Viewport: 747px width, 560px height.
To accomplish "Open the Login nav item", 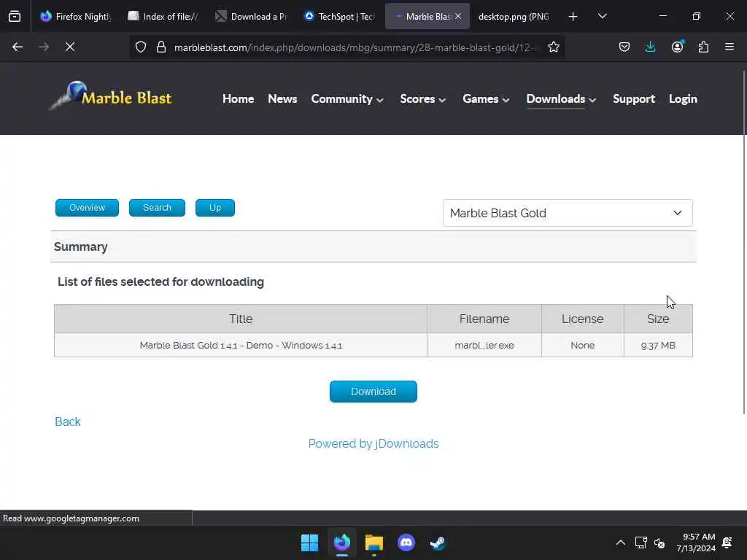I will 683,98.
